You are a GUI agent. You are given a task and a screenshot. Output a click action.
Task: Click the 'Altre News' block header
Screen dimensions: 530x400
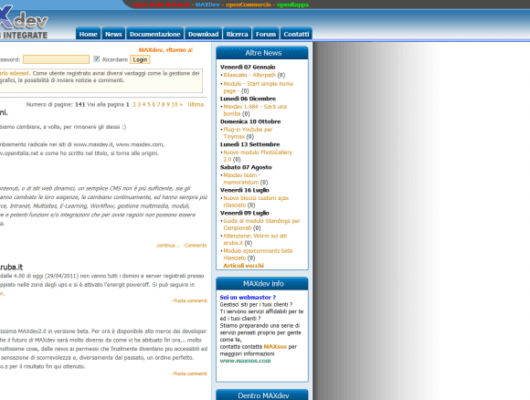pyautogui.click(x=262, y=53)
